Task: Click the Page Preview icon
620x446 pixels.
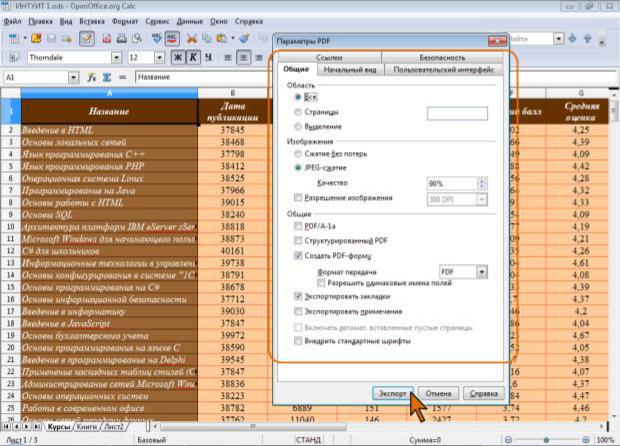Action: point(137,39)
